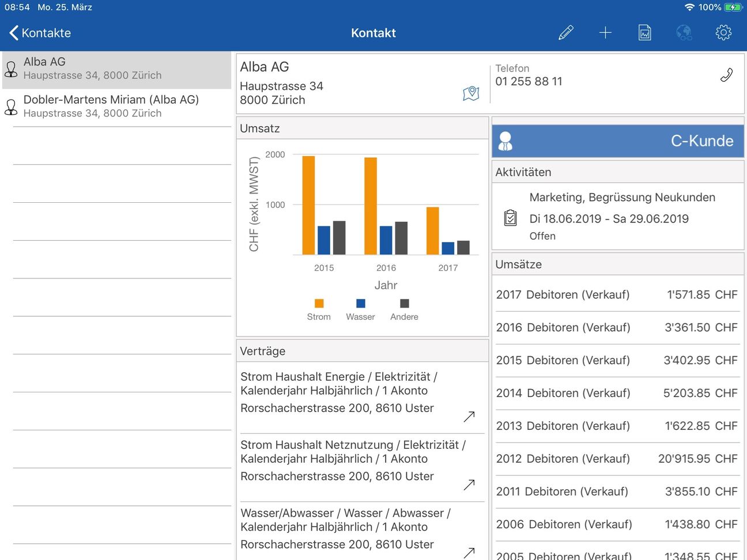
Task: Open Wasser/Abwasser contract arrow
Action: point(469,552)
